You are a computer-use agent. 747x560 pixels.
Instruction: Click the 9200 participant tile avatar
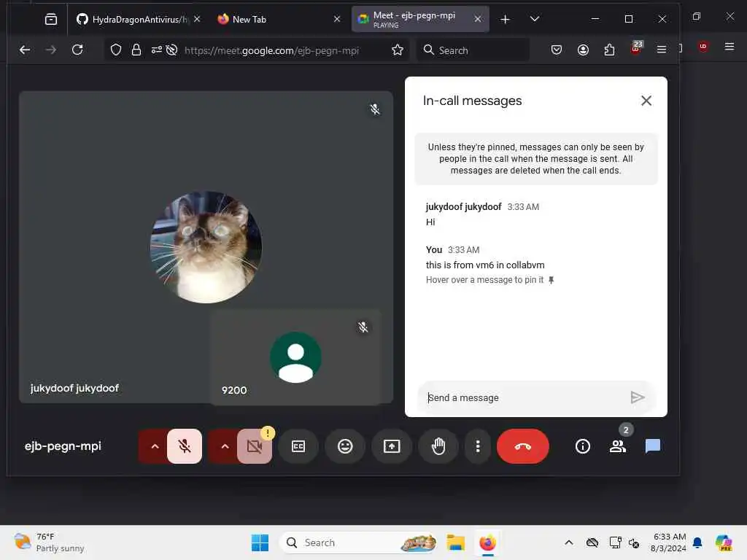tap(295, 357)
